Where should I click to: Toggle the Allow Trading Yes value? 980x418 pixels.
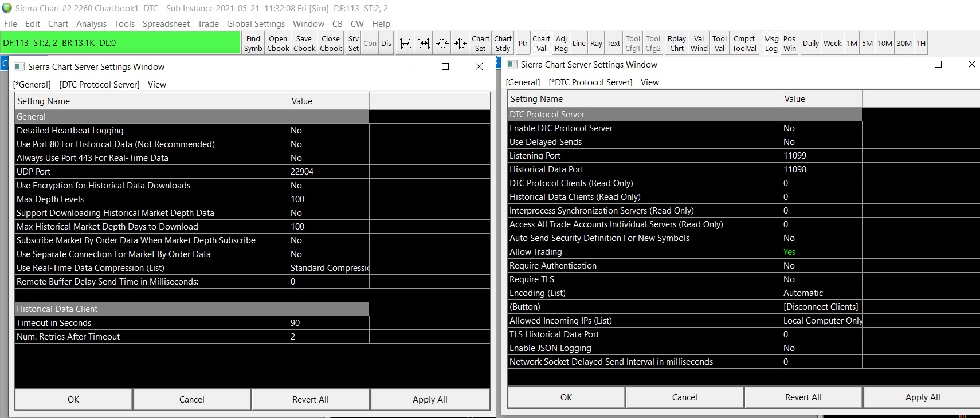(822, 252)
